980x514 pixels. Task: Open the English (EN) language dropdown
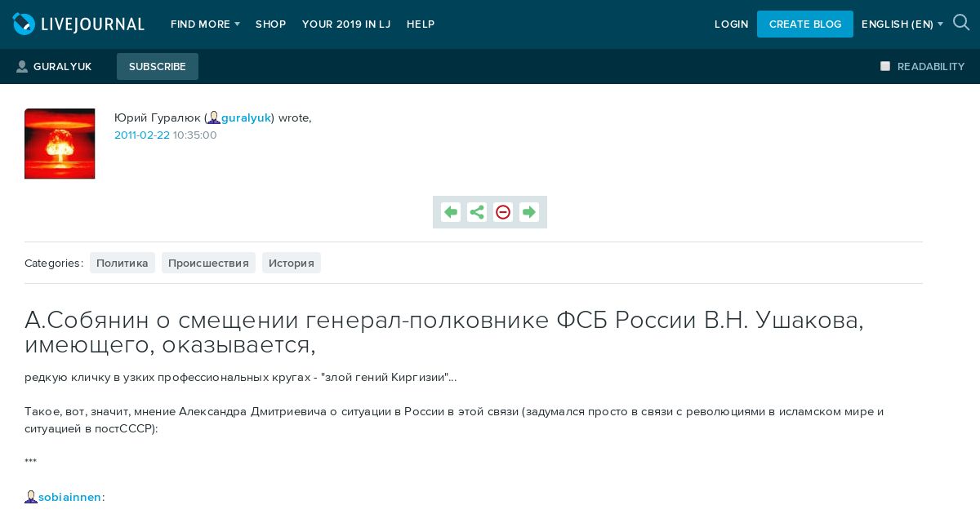point(902,24)
